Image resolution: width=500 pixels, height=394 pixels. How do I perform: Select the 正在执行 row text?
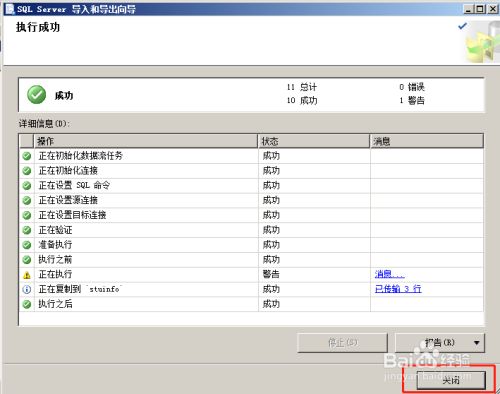tap(55, 274)
